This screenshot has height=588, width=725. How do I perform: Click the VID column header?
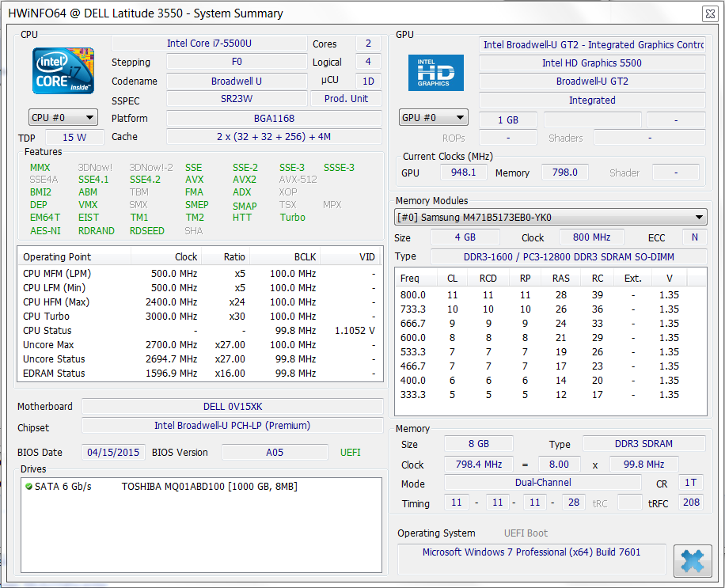351,257
